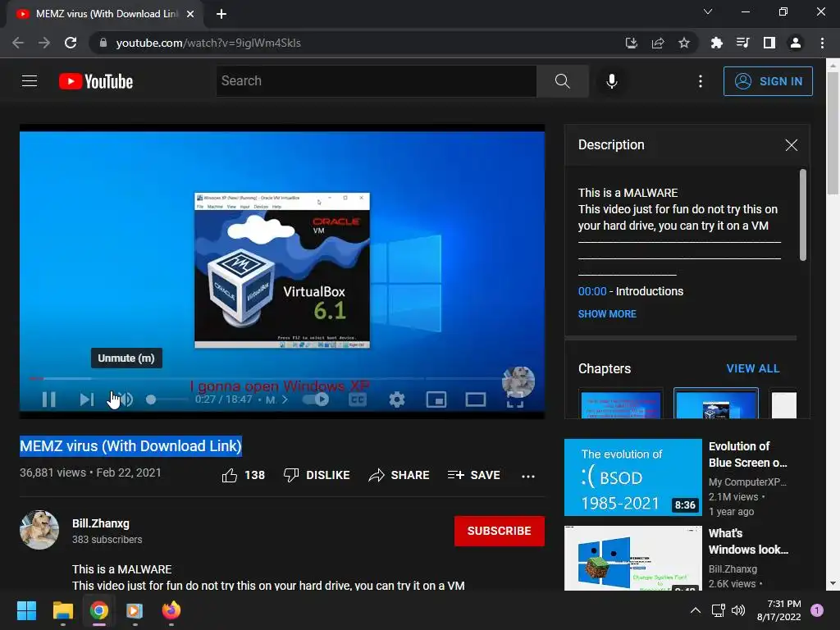The width and height of the screenshot is (840, 630).
Task: Toggle Chrome side panel
Action: pyautogui.click(x=769, y=43)
